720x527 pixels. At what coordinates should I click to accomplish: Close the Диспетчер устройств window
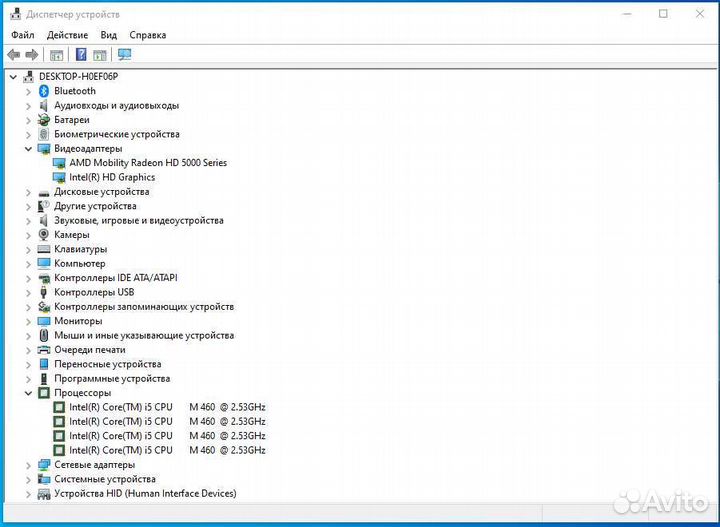[700, 14]
